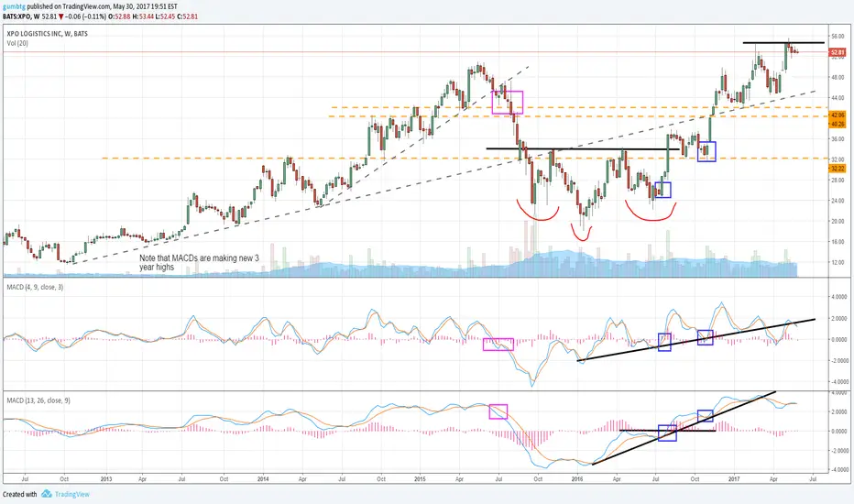The width and height of the screenshot is (854, 504).
Task: Click the 28.00 value on the price axis
Action: (x=838, y=181)
